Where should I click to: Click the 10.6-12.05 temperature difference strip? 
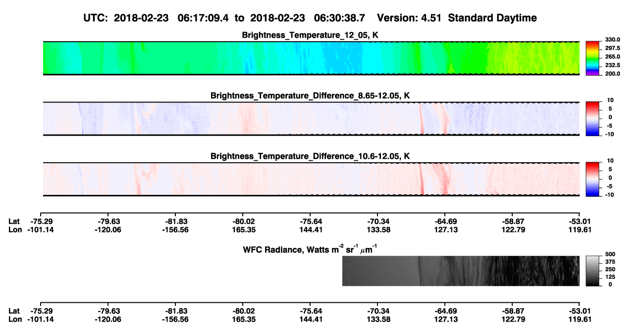tap(312, 179)
